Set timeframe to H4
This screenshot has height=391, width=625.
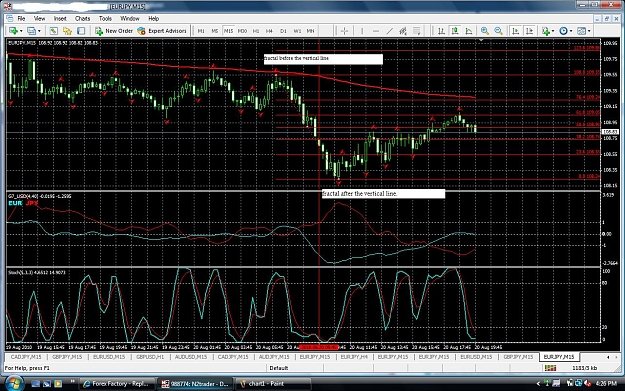pyautogui.click(x=269, y=31)
